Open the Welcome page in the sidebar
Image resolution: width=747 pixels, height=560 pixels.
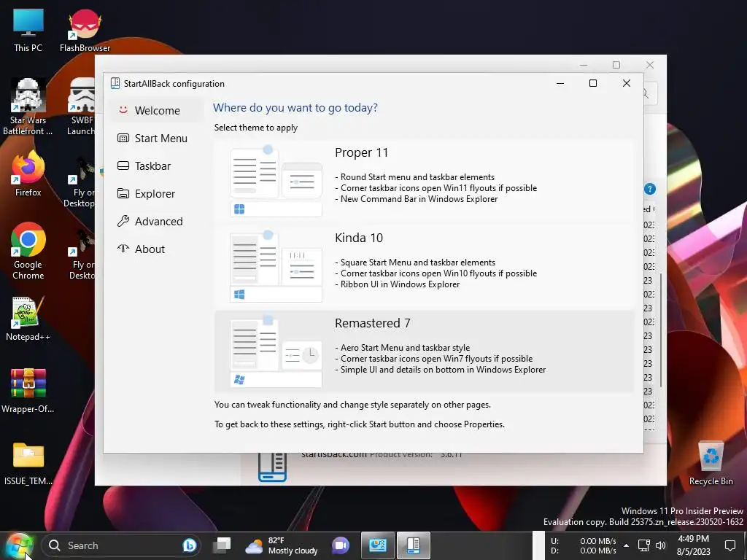(x=156, y=111)
